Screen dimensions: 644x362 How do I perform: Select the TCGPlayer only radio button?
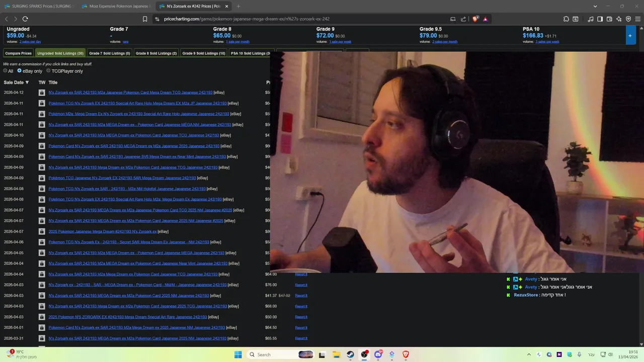click(x=48, y=71)
